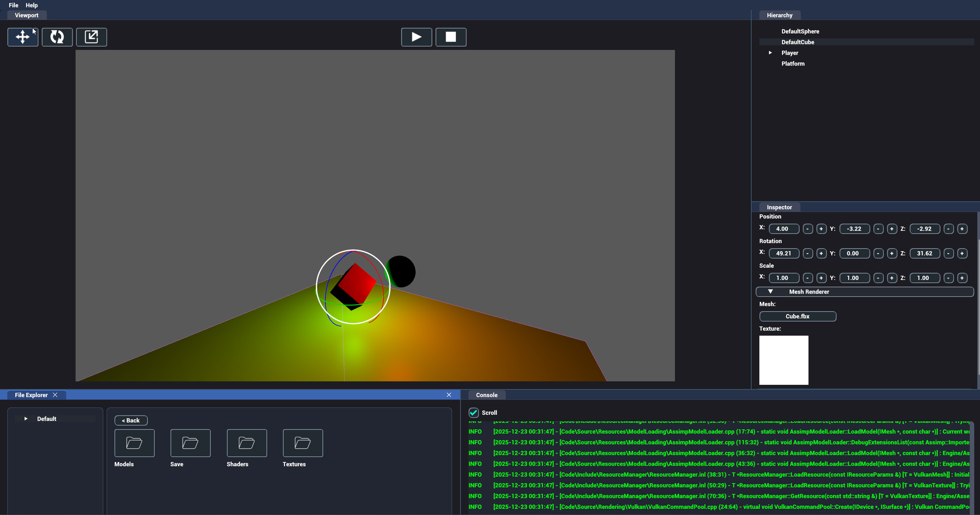The width and height of the screenshot is (980, 515).
Task: Open the Save folder icon
Action: coord(190,443)
